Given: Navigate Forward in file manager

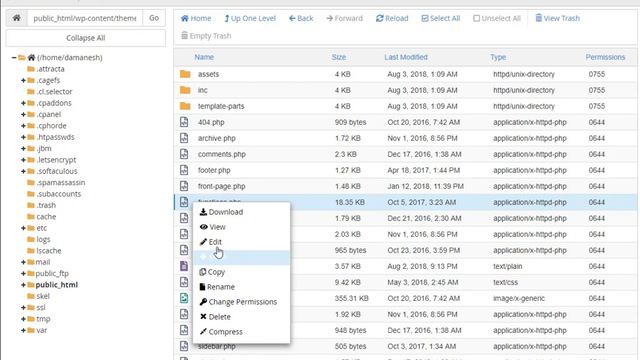Looking at the screenshot, I should [x=344, y=18].
